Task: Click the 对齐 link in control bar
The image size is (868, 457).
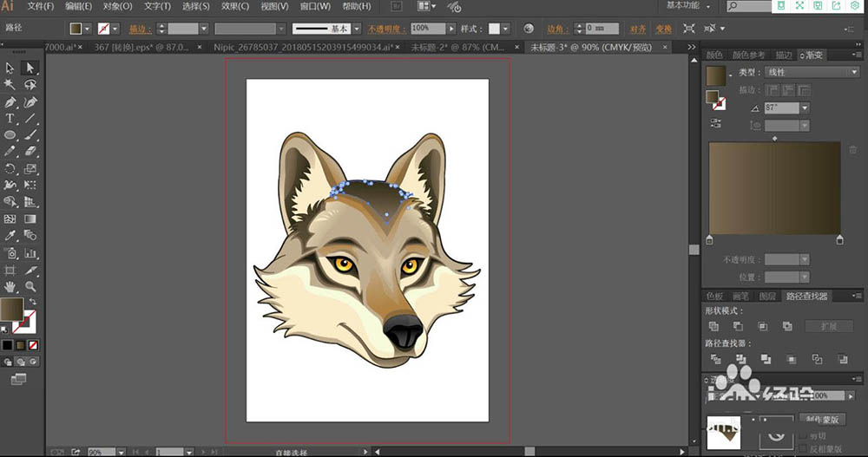Action: pyautogui.click(x=639, y=28)
